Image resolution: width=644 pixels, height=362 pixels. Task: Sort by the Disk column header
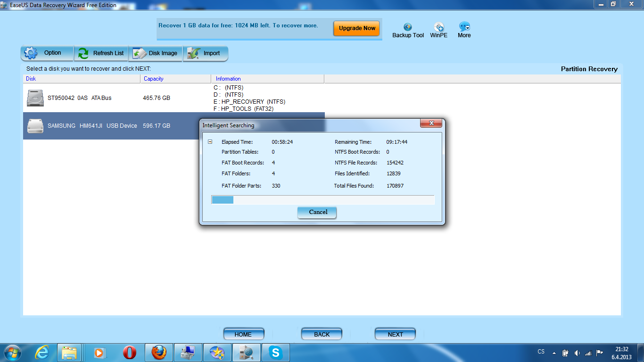pos(82,79)
